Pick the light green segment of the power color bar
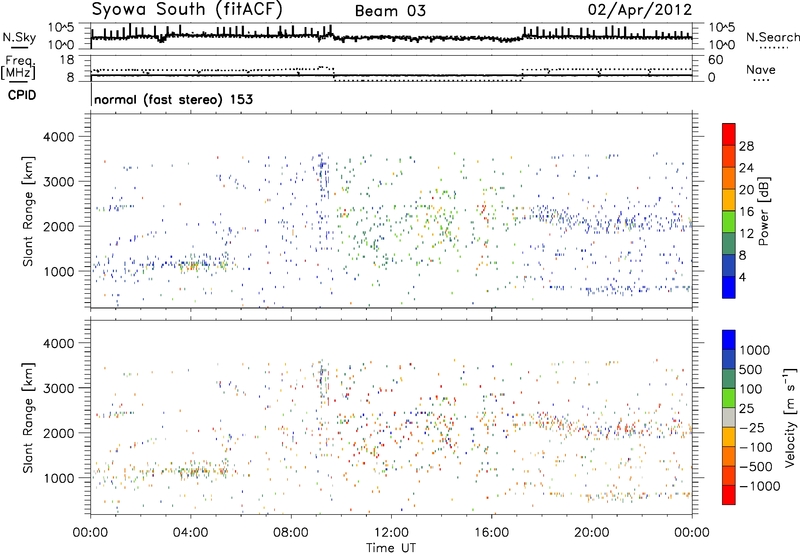This screenshot has height=554, width=800. coord(729,221)
